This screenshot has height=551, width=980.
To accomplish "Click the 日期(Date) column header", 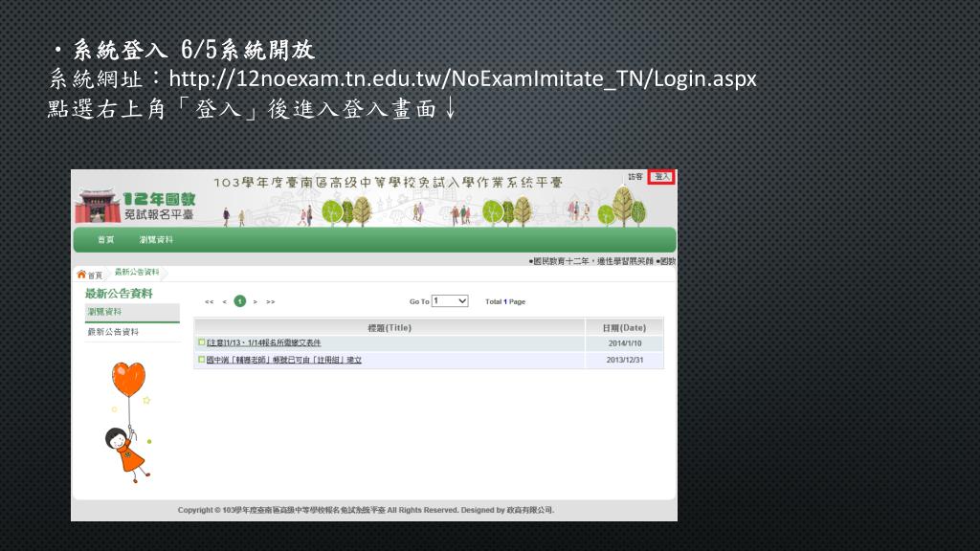I will point(624,327).
